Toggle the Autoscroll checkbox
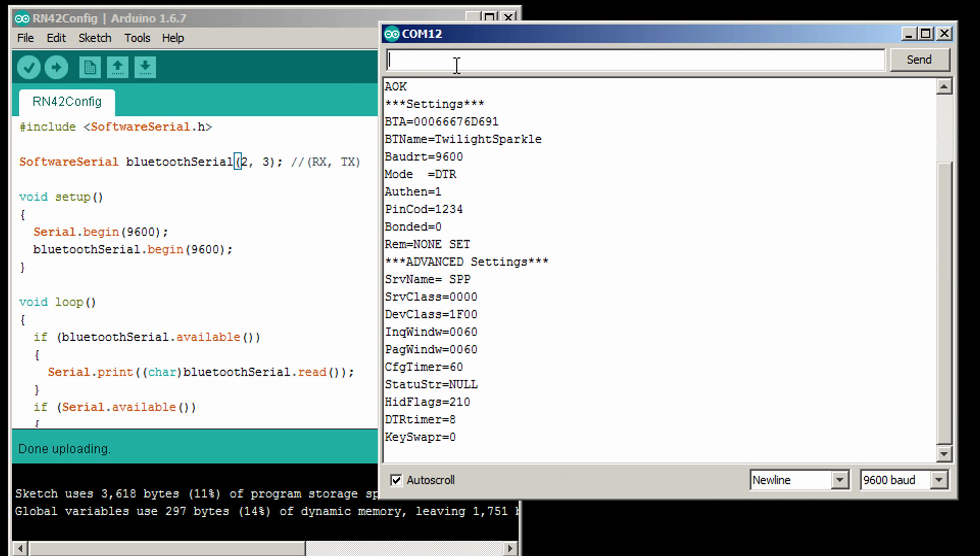This screenshot has width=980, height=556. [396, 480]
